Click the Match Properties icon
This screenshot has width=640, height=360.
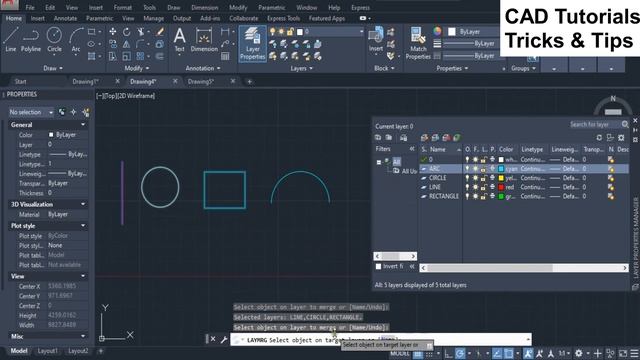point(418,43)
